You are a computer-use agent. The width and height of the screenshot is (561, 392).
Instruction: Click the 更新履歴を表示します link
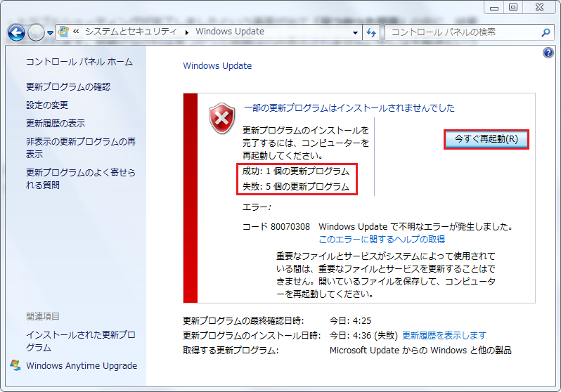pos(444,336)
